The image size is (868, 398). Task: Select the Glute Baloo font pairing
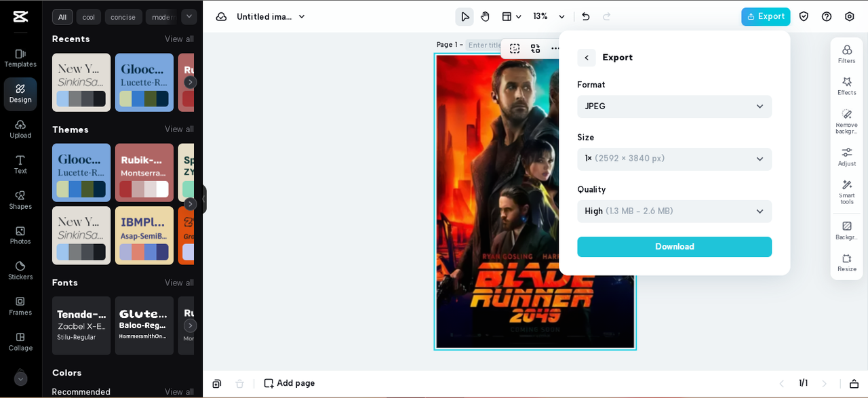144,325
